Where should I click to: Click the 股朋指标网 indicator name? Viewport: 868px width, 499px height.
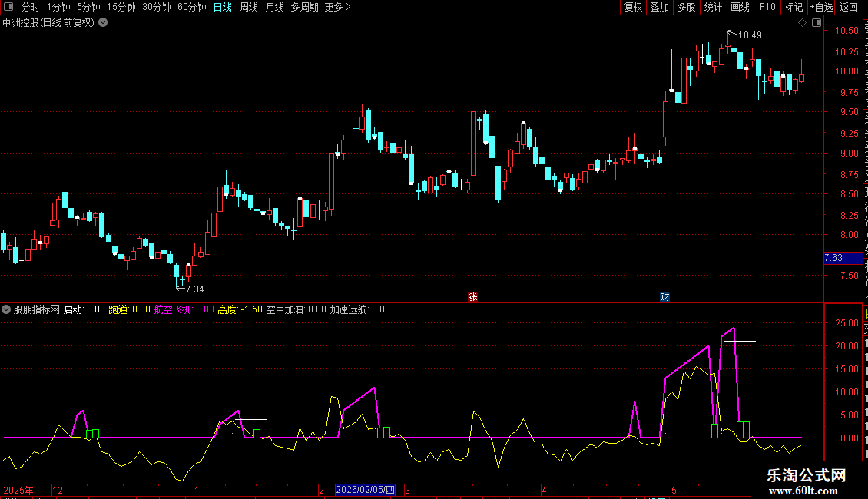click(x=37, y=310)
